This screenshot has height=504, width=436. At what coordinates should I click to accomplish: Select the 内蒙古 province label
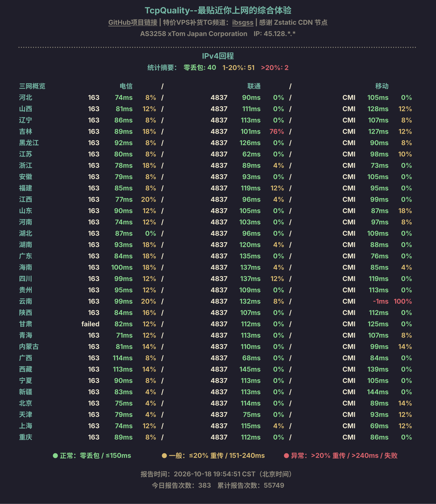[x=29, y=347]
